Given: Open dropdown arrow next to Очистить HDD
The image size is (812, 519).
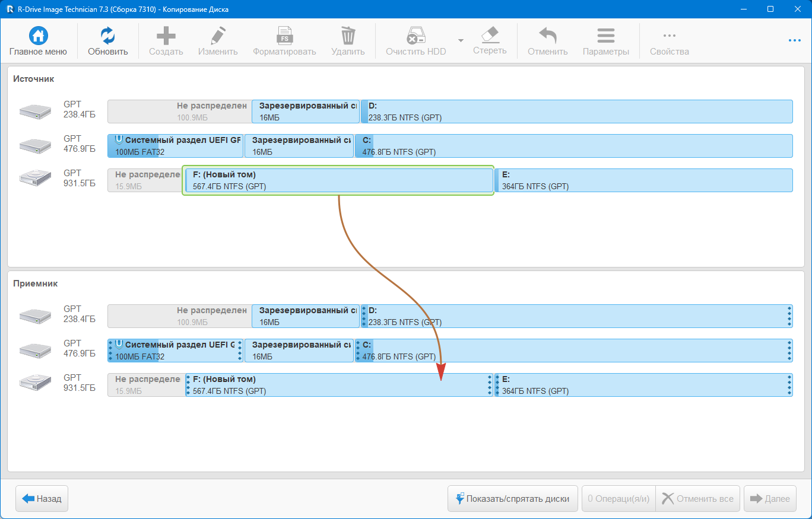Looking at the screenshot, I should 461,40.
